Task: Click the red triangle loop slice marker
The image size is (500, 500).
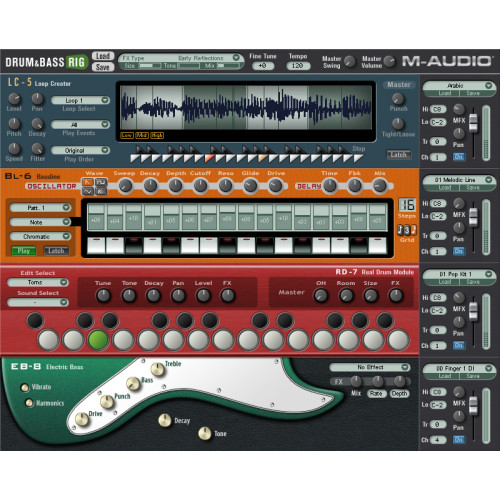Action: point(209,158)
